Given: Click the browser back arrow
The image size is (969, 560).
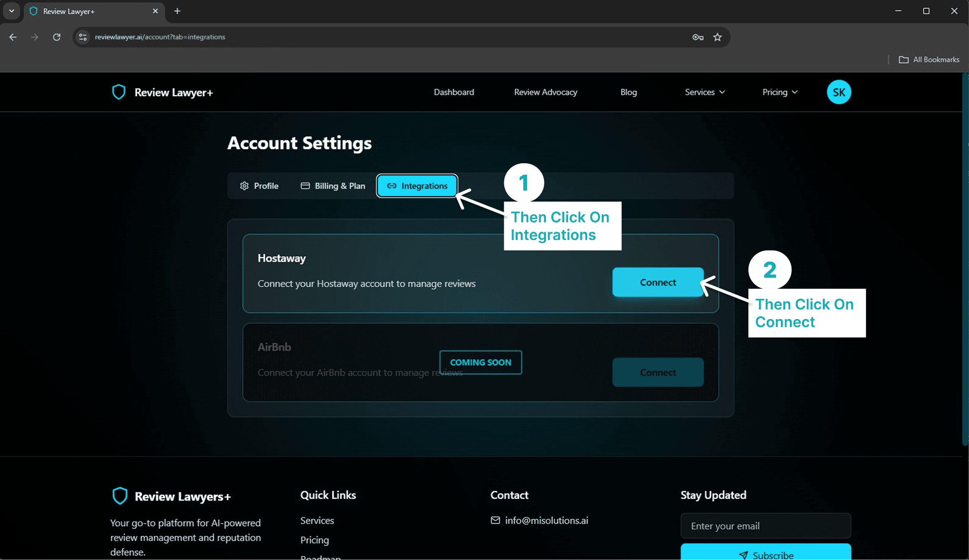Looking at the screenshot, I should point(13,37).
